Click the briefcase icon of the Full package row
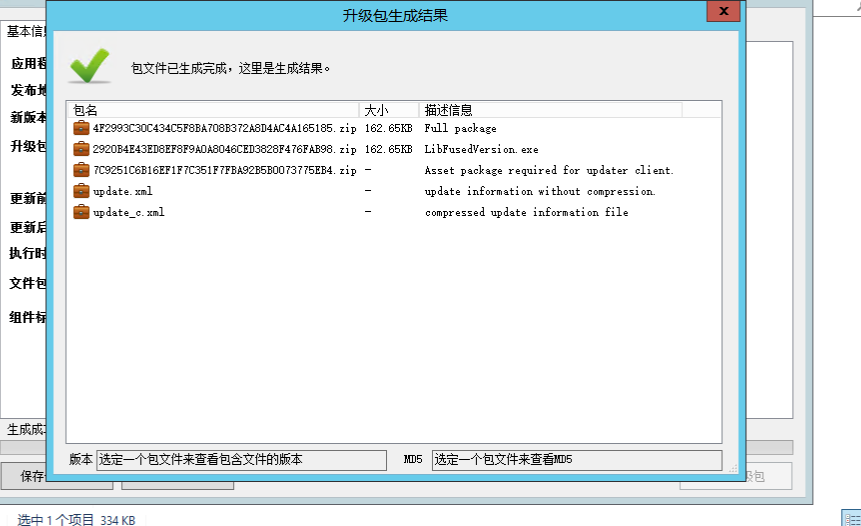This screenshot has height=526, width=861. [x=81, y=128]
